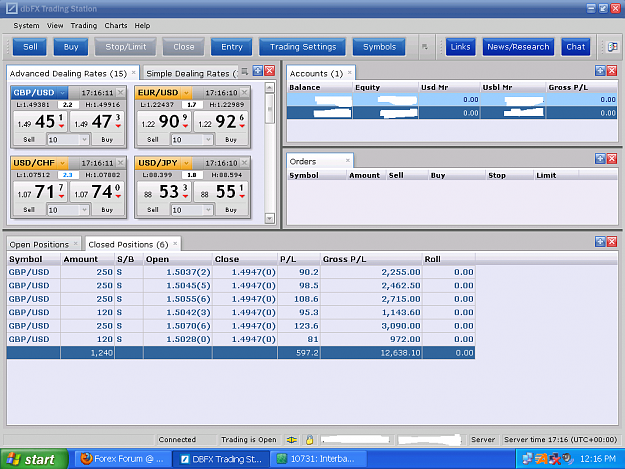This screenshot has width=625, height=469.
Task: Click the layout icon right of Chat
Action: click(613, 47)
